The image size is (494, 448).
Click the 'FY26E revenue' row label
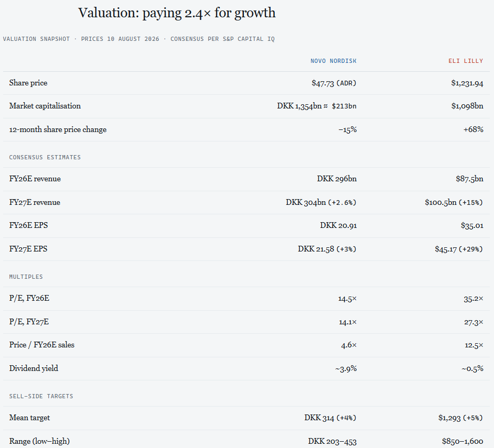coord(35,179)
